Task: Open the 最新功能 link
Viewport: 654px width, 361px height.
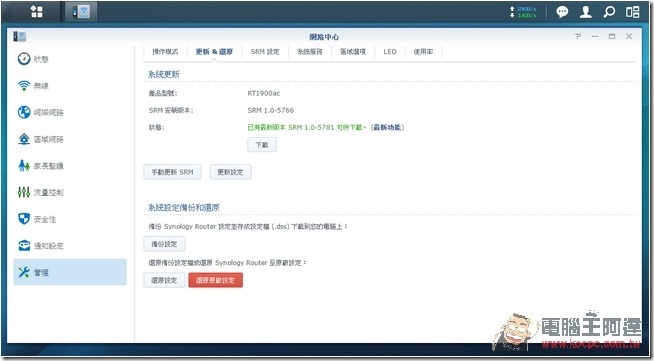Action: (x=388, y=127)
